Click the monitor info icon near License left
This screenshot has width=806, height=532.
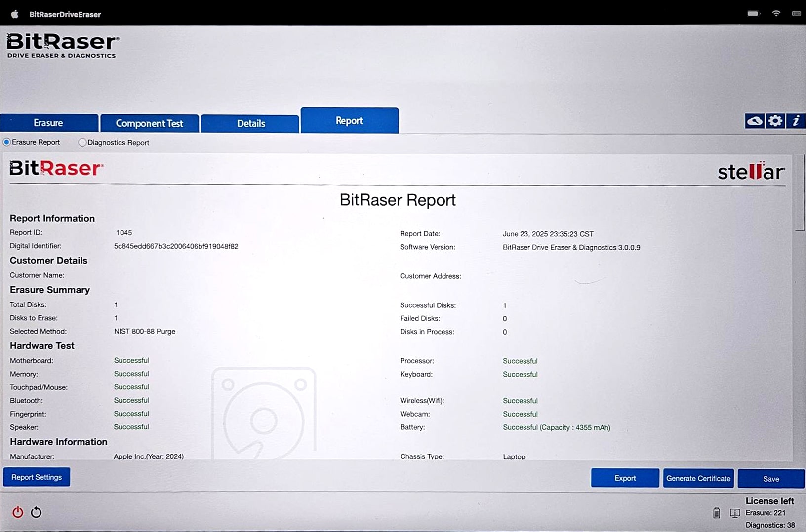pos(734,513)
